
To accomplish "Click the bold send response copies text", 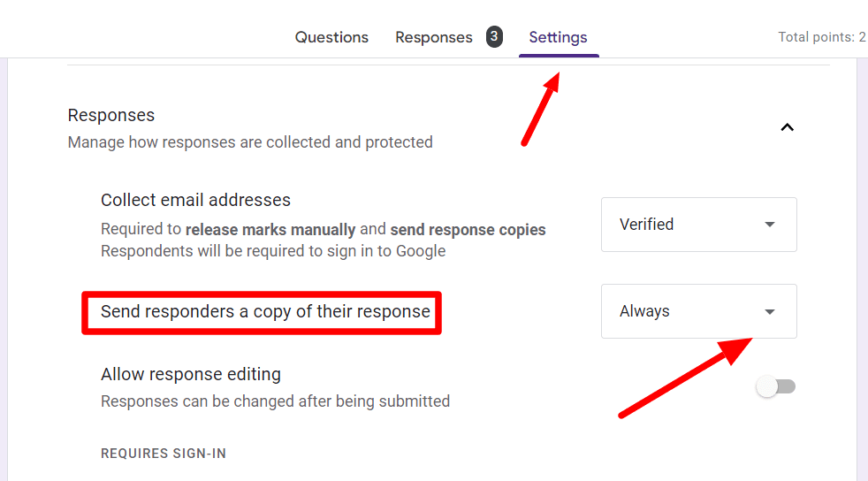I will coord(468,229).
